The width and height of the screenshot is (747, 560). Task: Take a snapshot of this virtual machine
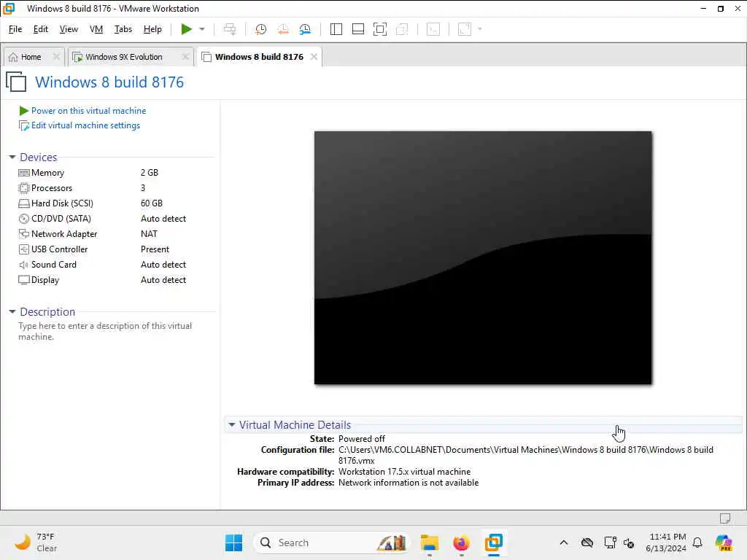260,29
